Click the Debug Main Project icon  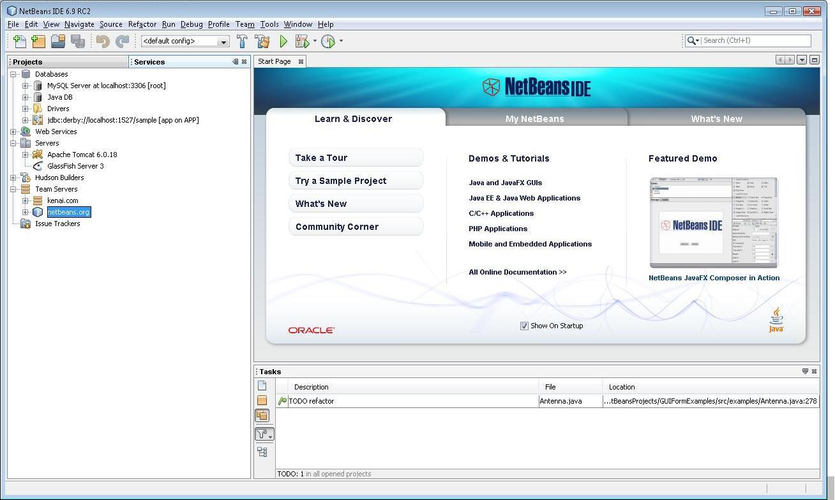point(302,41)
